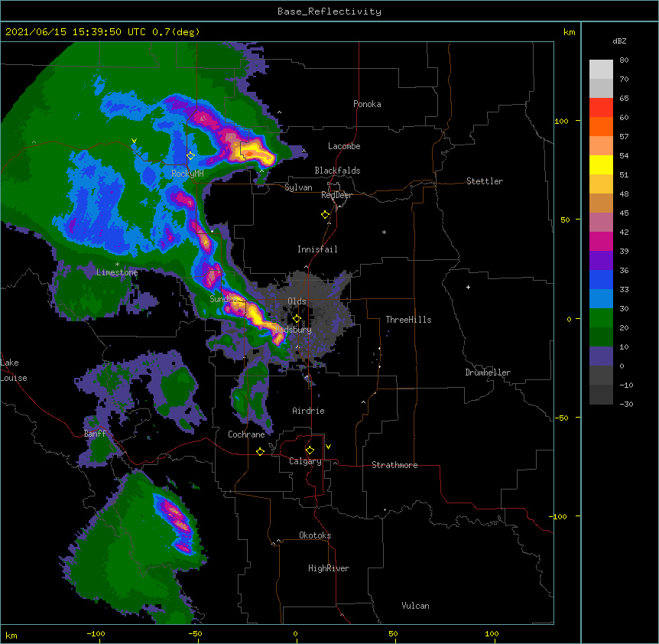Click the Banff town label
Image resolution: width=659 pixels, height=644 pixels.
click(x=95, y=434)
